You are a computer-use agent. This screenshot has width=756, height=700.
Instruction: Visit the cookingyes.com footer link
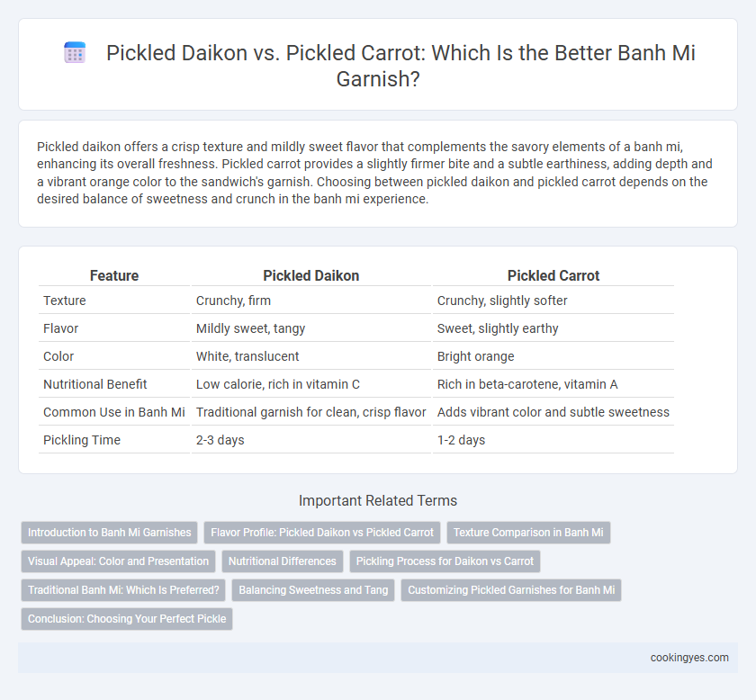(689, 658)
